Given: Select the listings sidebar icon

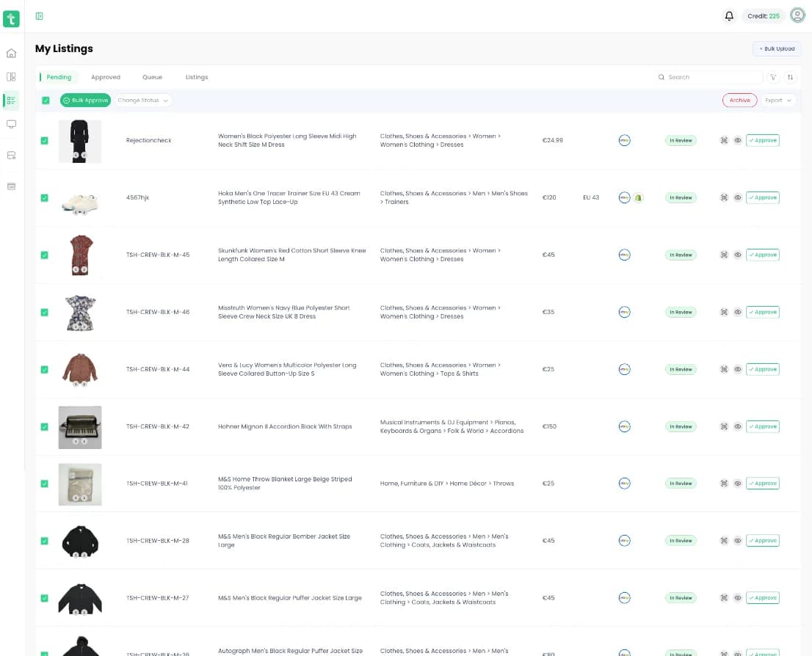Looking at the screenshot, I should pos(12,101).
